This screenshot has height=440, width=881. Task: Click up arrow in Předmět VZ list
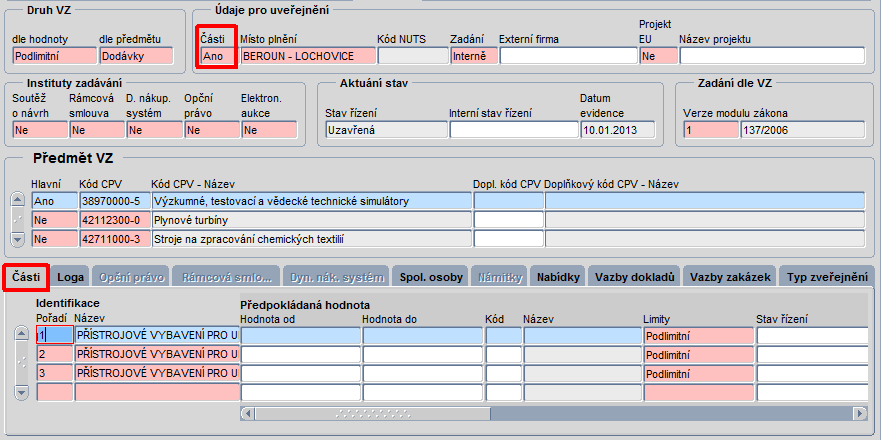pyautogui.click(x=19, y=200)
